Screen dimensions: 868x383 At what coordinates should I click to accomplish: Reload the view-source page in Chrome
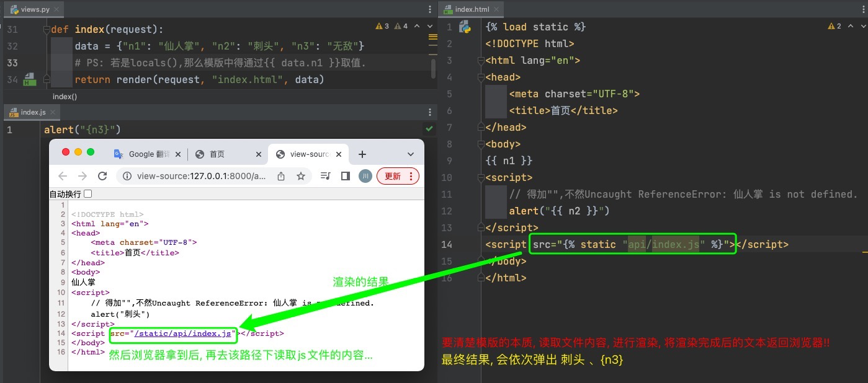click(103, 176)
